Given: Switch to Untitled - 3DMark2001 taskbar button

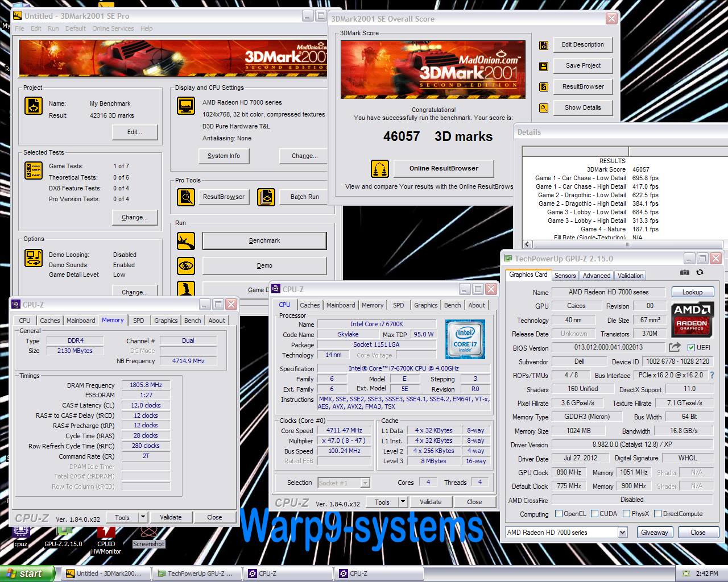Looking at the screenshot, I should pyautogui.click(x=105, y=573).
